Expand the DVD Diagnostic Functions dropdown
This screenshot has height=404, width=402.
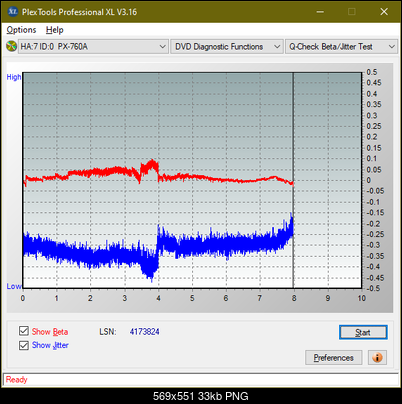227,47
